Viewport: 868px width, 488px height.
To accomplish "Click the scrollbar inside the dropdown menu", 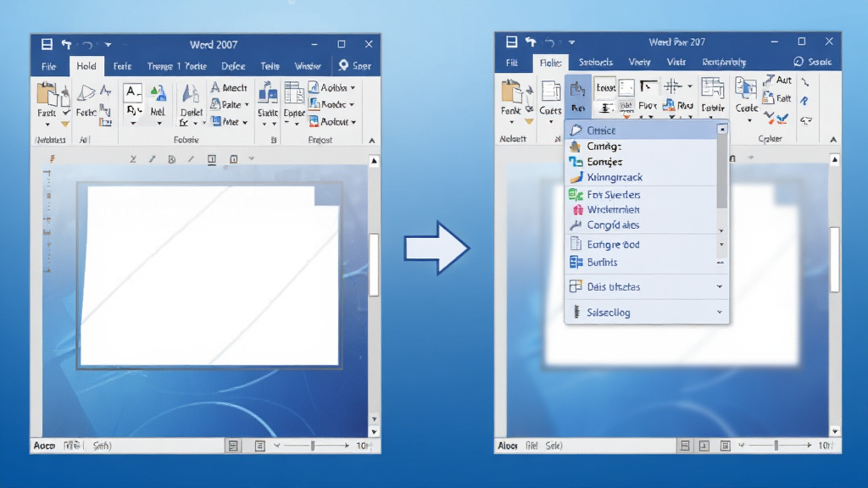I will (722, 171).
